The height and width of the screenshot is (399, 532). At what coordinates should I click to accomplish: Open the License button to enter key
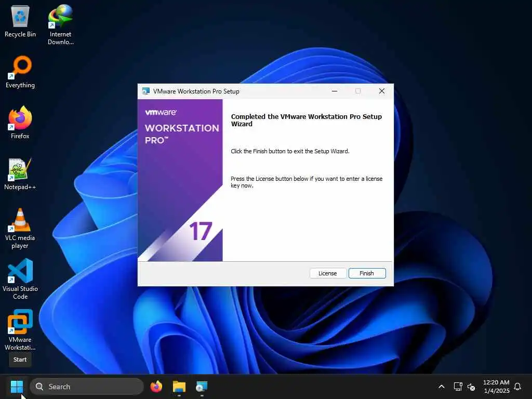click(x=328, y=273)
